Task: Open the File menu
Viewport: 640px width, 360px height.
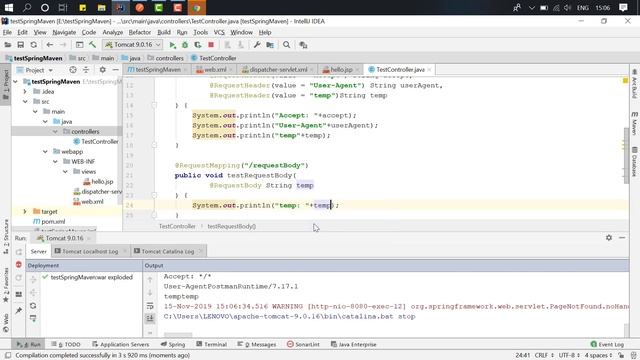Action: 7,32
